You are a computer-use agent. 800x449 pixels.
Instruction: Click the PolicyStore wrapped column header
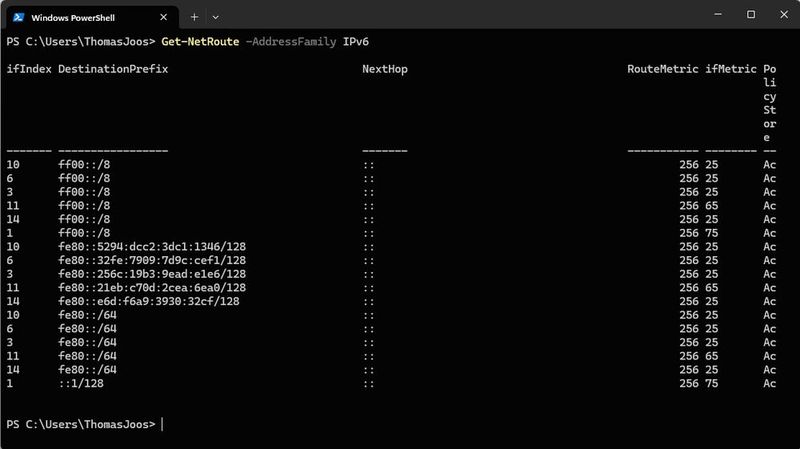click(x=769, y=103)
